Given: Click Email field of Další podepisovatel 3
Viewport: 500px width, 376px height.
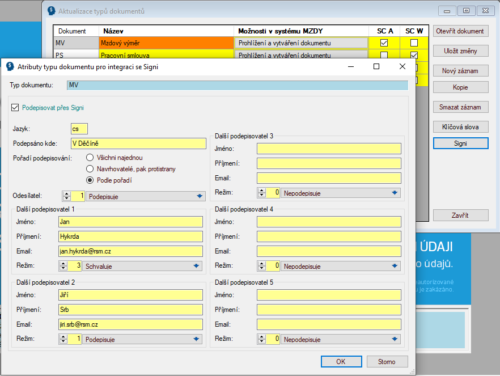Looking at the screenshot, I should tap(329, 178).
